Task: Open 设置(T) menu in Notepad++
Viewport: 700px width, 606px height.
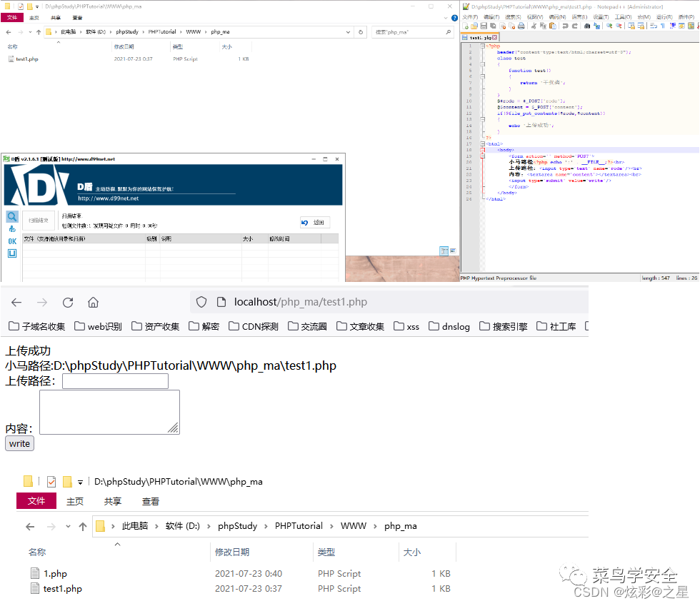Action: [601, 17]
